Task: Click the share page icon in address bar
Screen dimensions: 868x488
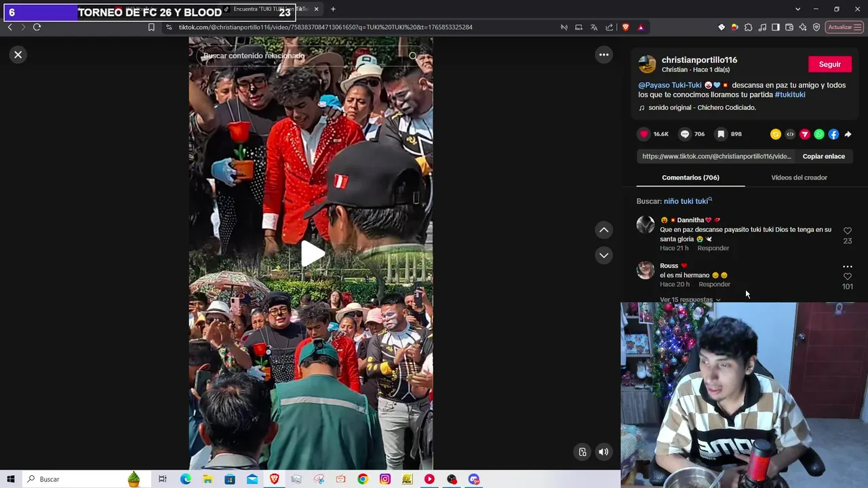Action: (610, 27)
